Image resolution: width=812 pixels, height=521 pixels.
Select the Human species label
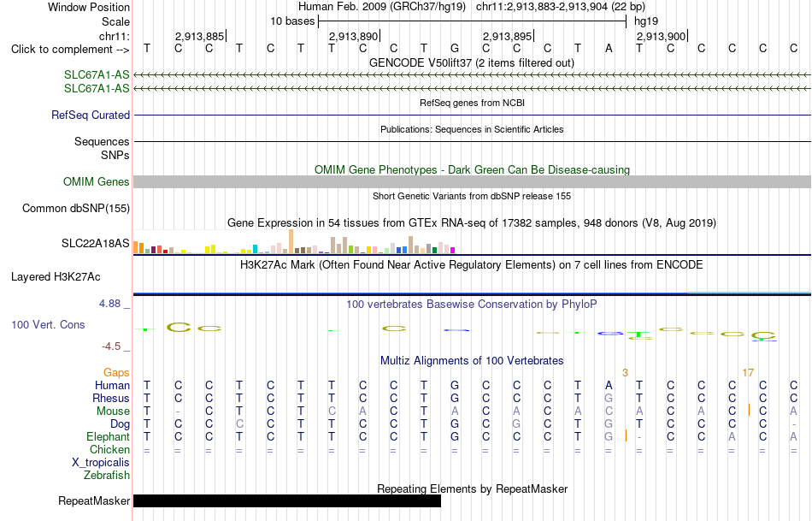click(112, 385)
